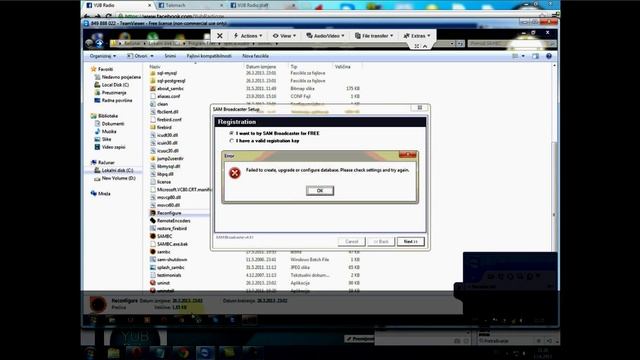This screenshot has height=360, width=640.
Task: Select New Volume (D:) drive
Action: pos(115,178)
